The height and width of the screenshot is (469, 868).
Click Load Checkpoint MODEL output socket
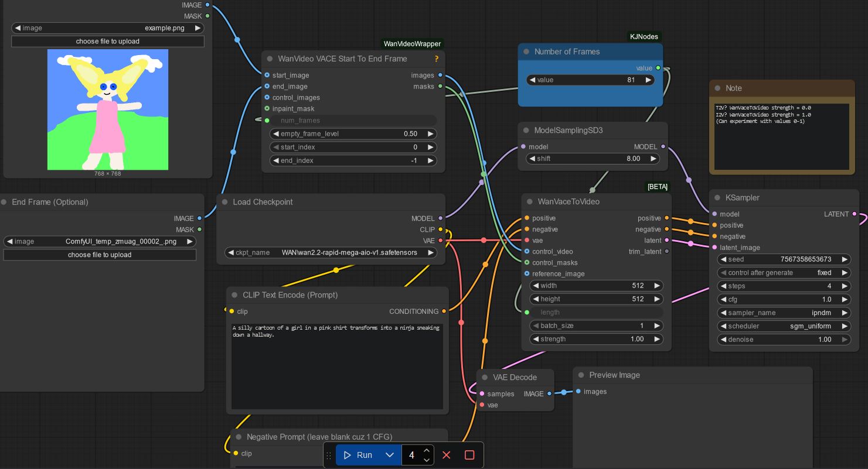click(x=441, y=218)
